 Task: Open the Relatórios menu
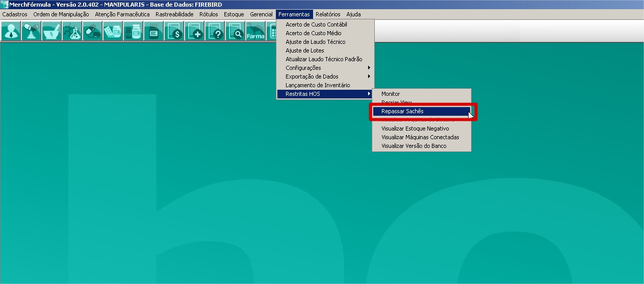click(x=327, y=14)
